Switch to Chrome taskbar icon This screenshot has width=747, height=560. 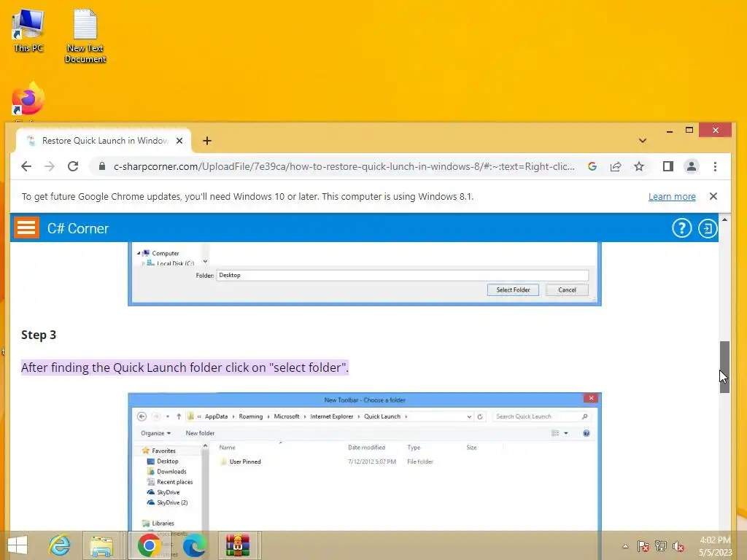149,545
